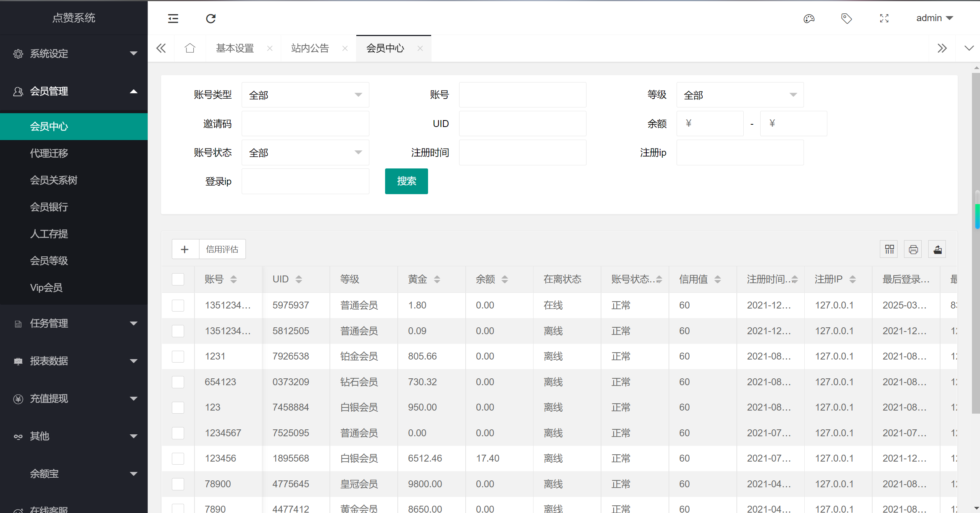Viewport: 980px width, 513px height.
Task: Open 人工存提 in the sidebar
Action: (74, 234)
